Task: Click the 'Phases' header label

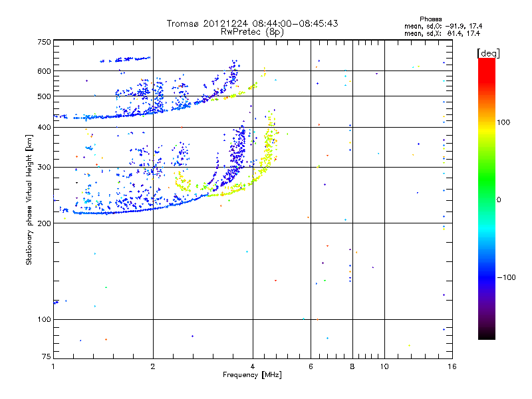Action: [430, 19]
